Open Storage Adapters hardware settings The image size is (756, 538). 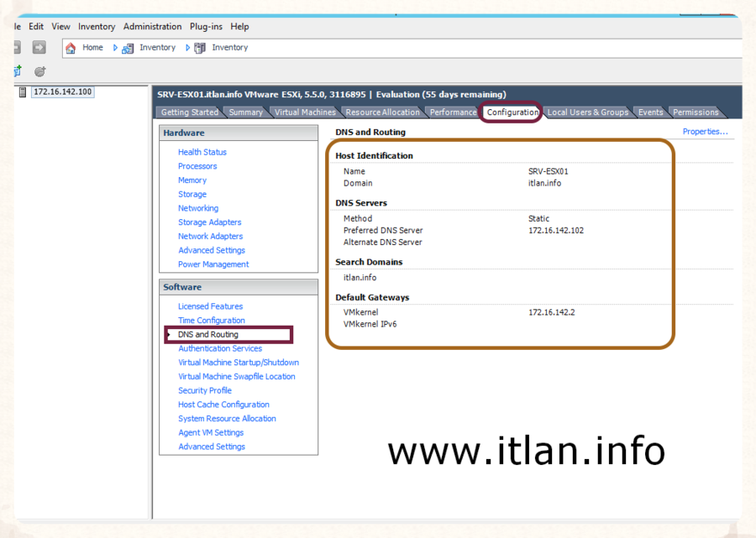coord(209,222)
